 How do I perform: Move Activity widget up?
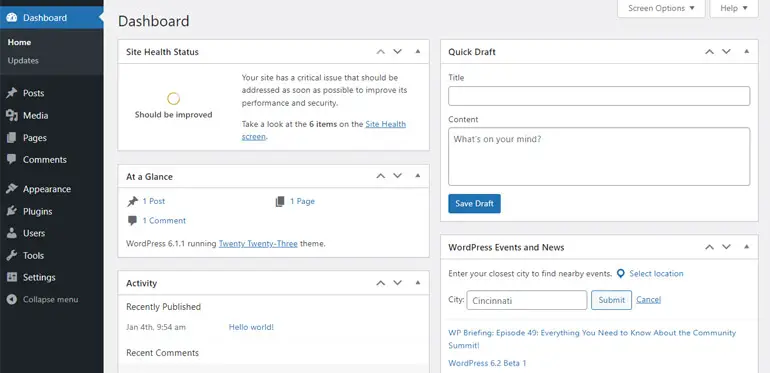[381, 283]
